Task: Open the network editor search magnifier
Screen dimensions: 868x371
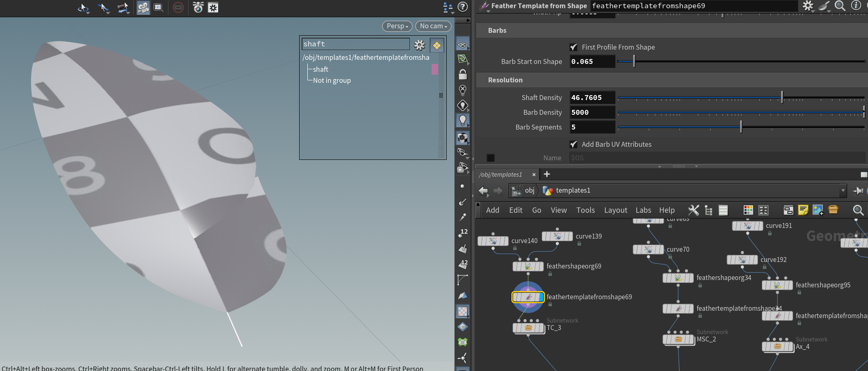Action: pyautogui.click(x=858, y=210)
